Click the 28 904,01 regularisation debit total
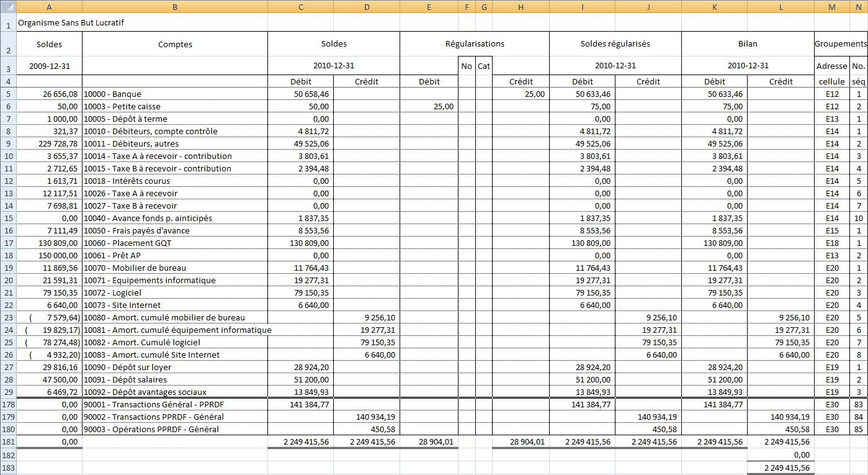The width and height of the screenshot is (868, 475). point(429,441)
